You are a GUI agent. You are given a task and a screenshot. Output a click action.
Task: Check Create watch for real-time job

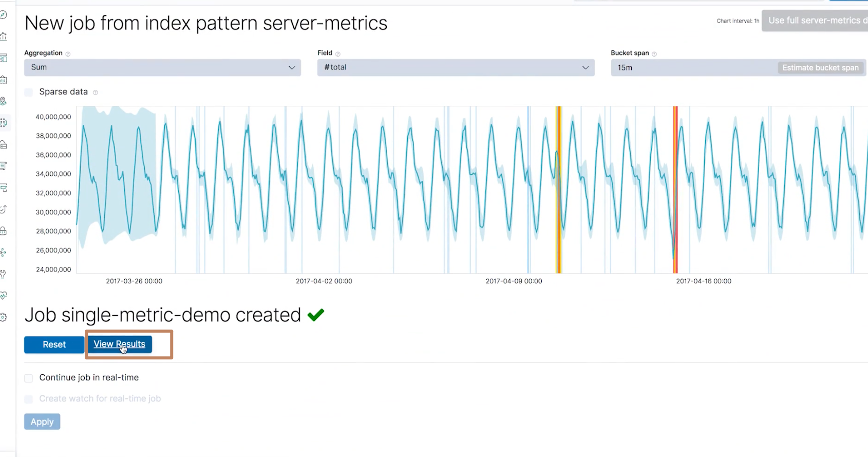[x=29, y=399]
